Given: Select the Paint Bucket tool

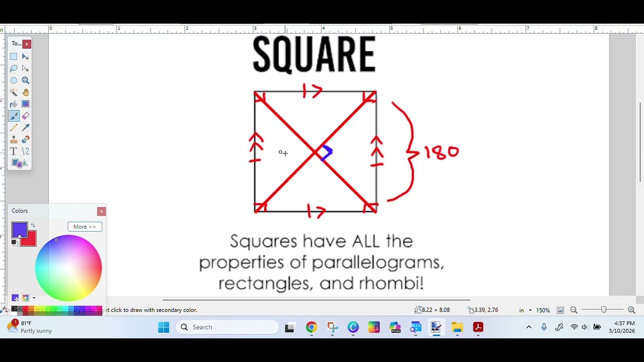Looking at the screenshot, I should click(14, 104).
